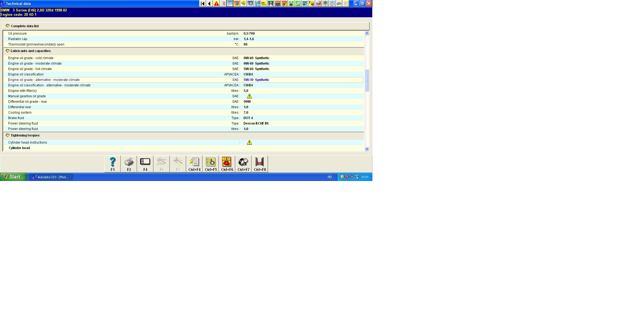
Task: Click the Ctrl+F8 vehicle lift icon
Action: click(260, 164)
